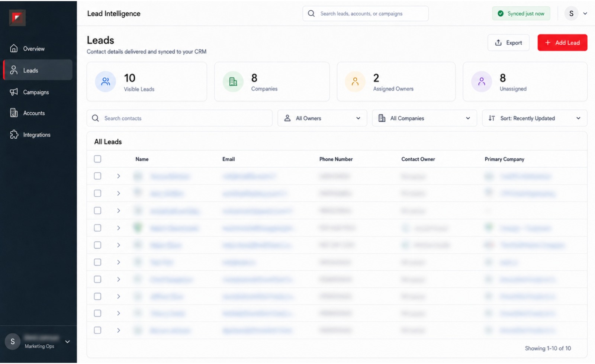Select the Name column header
This screenshot has width=595, height=364.
(142, 159)
